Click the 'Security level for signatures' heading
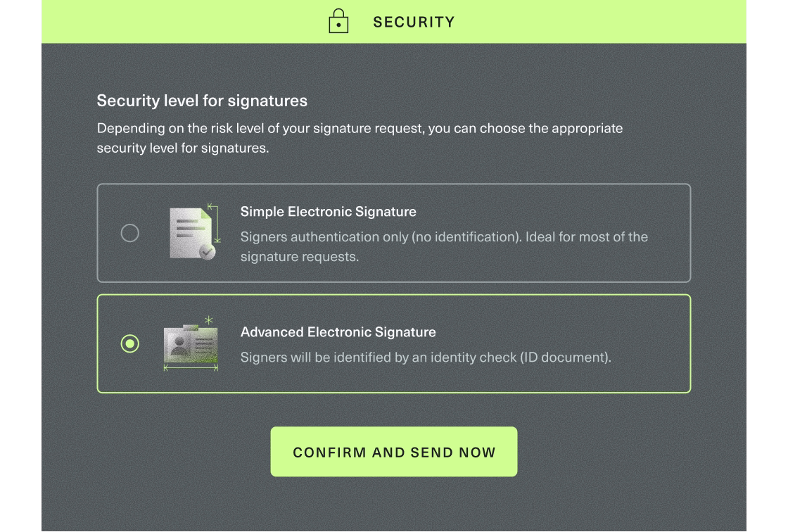The height and width of the screenshot is (532, 788). coord(202,101)
